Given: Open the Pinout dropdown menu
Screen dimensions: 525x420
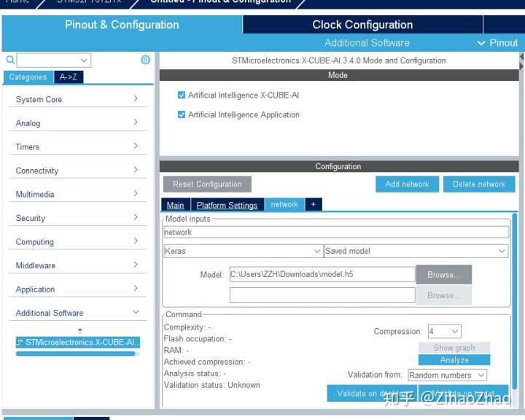Looking at the screenshot, I should [497, 43].
